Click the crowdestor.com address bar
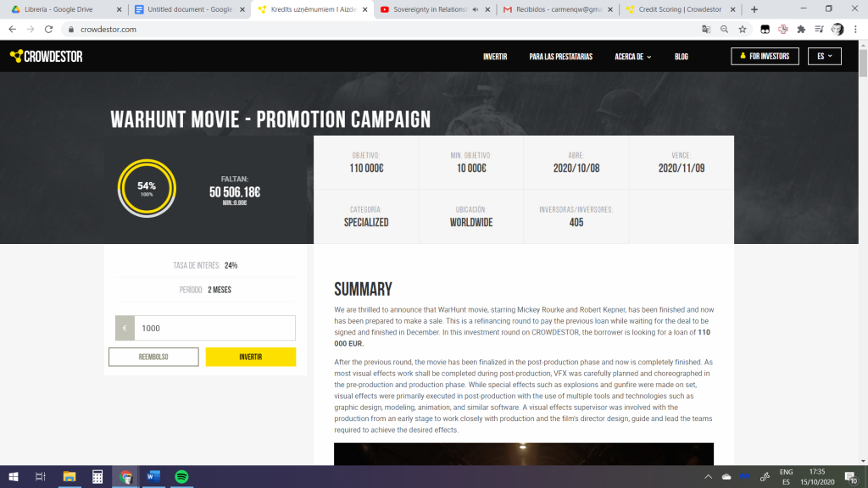 (382, 30)
